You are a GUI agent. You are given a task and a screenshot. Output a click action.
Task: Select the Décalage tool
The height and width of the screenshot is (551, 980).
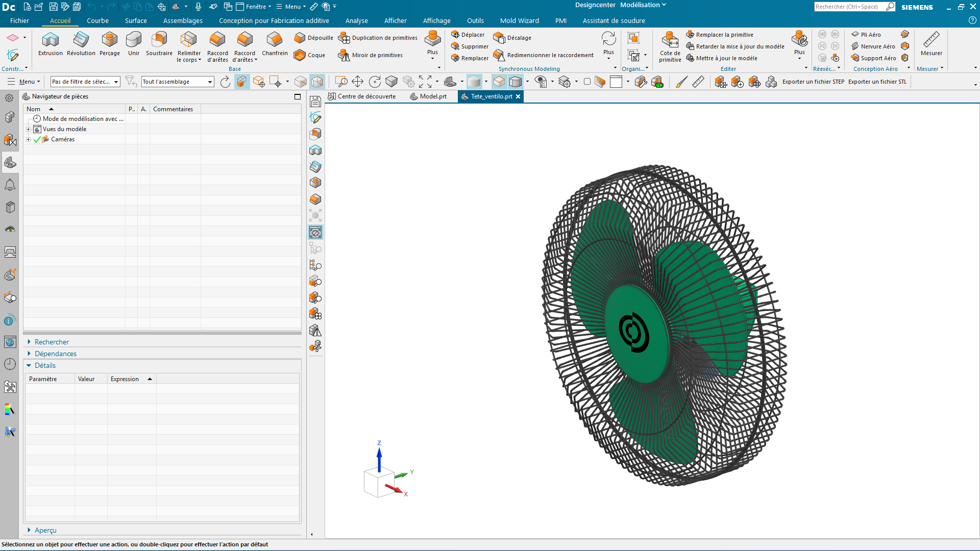[x=512, y=38]
